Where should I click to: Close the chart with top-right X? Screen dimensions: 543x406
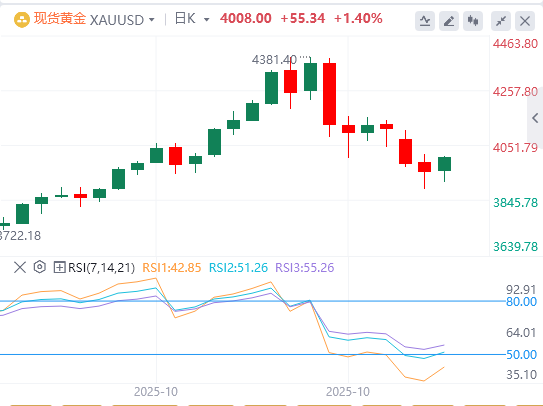525,21
